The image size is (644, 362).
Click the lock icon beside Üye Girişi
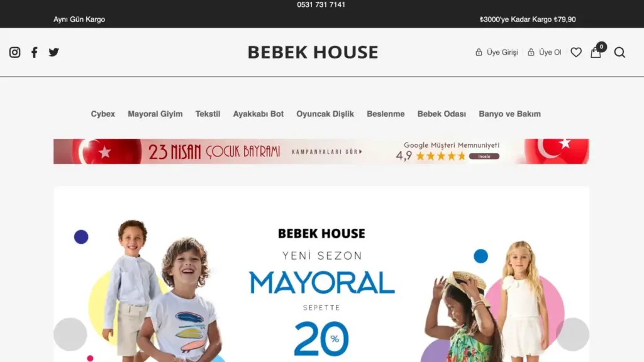click(479, 52)
